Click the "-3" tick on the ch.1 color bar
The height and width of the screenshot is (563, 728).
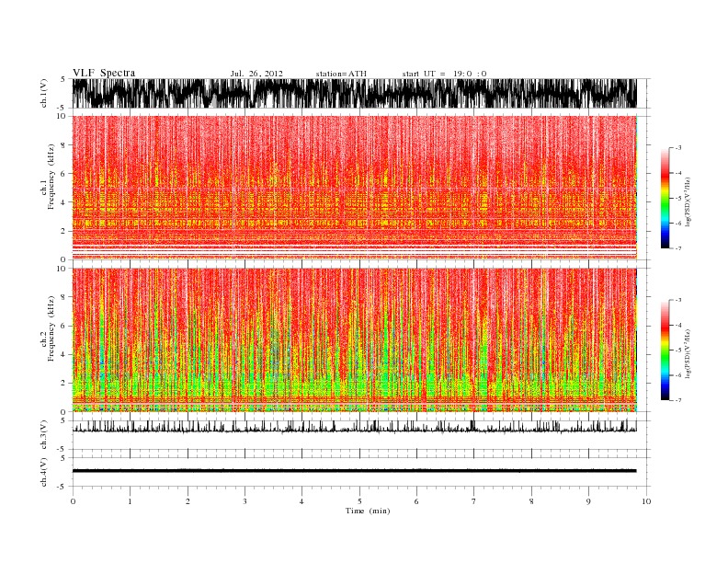(678, 148)
